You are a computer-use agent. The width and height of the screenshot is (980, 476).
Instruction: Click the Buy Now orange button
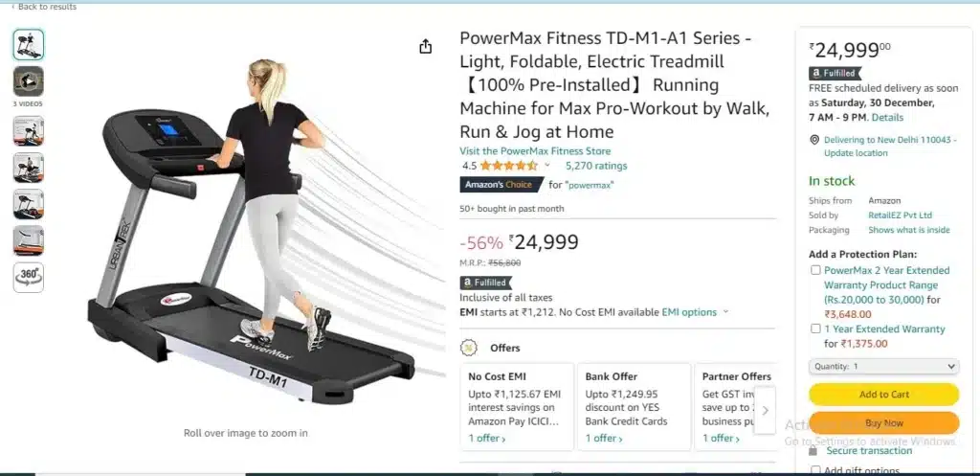(883, 422)
